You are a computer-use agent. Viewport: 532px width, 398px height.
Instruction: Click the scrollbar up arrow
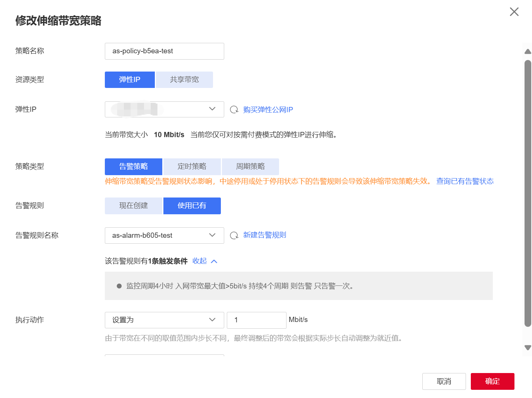[527, 52]
